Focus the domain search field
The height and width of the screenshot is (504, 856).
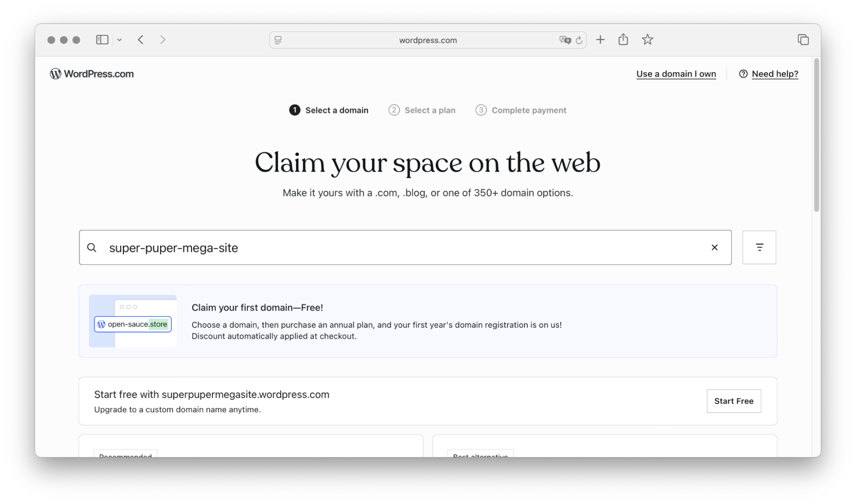pyautogui.click(x=405, y=247)
